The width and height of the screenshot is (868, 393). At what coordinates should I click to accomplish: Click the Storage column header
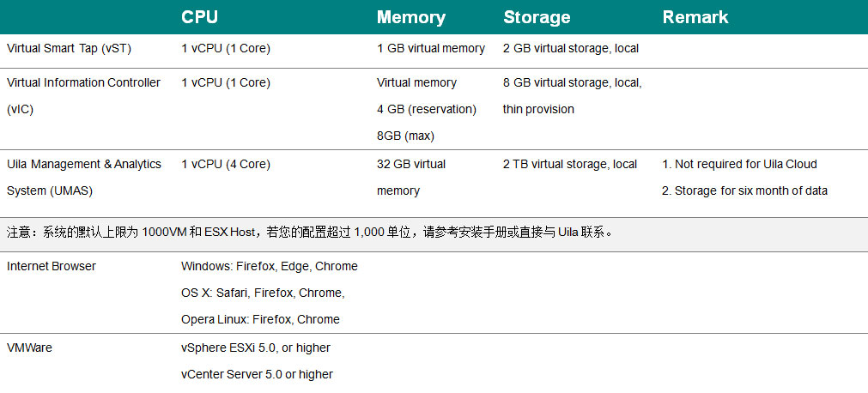pyautogui.click(x=537, y=17)
